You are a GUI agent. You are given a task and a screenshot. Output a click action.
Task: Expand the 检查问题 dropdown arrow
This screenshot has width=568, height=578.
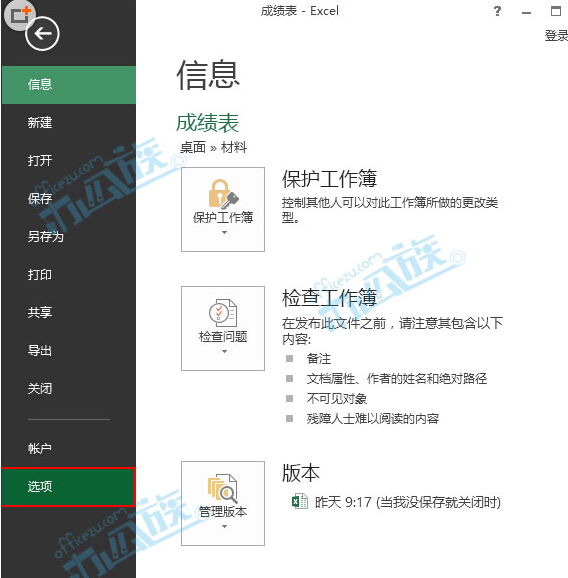(224, 352)
